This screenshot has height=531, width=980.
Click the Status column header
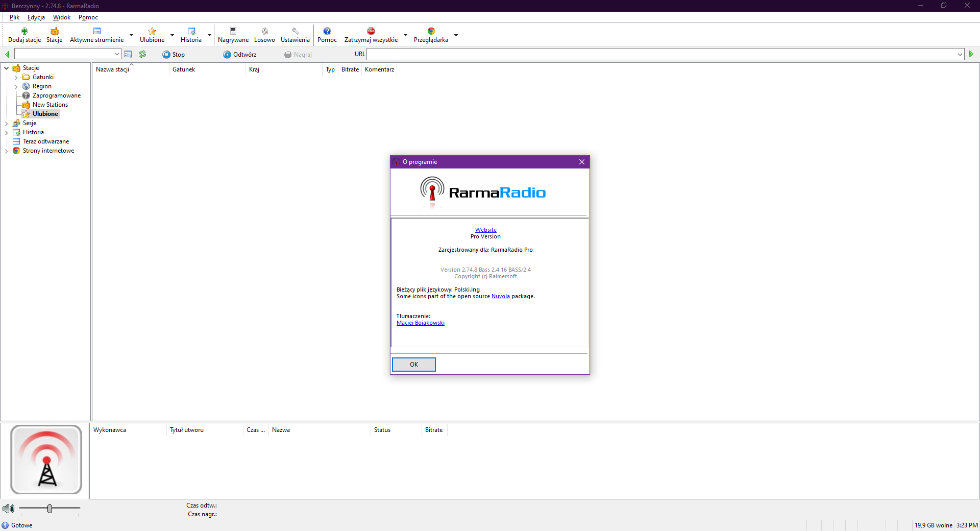(396, 430)
